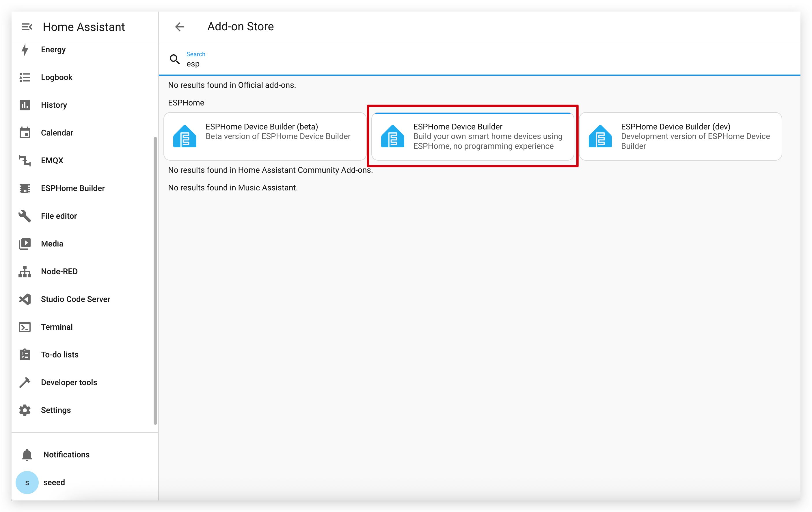Click the 'Add-on Store' heading
The height and width of the screenshot is (512, 812).
tap(241, 26)
